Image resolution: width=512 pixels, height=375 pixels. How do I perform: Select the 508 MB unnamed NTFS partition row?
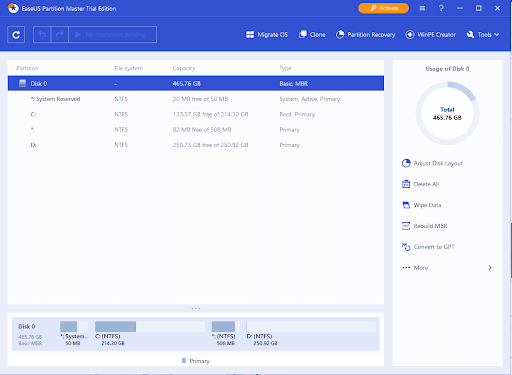tap(196, 130)
